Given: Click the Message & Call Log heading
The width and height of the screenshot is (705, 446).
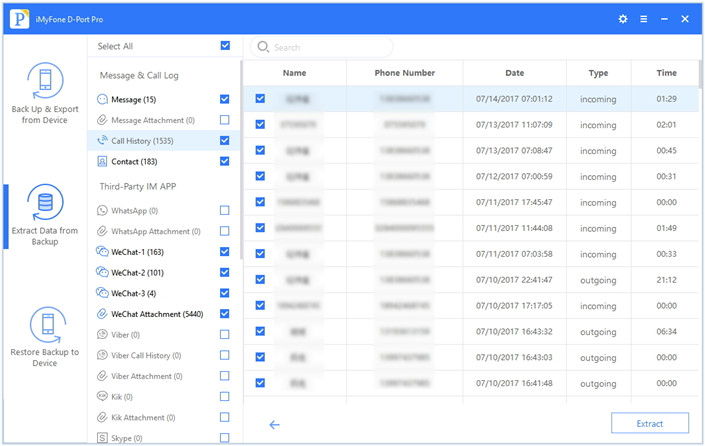Looking at the screenshot, I should pos(139,76).
